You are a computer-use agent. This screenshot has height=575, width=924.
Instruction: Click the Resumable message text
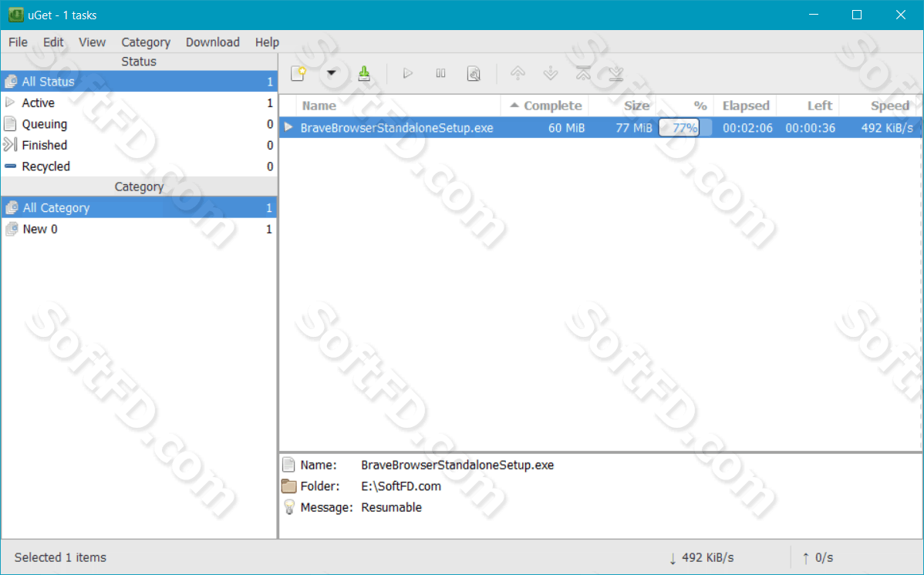coord(391,507)
